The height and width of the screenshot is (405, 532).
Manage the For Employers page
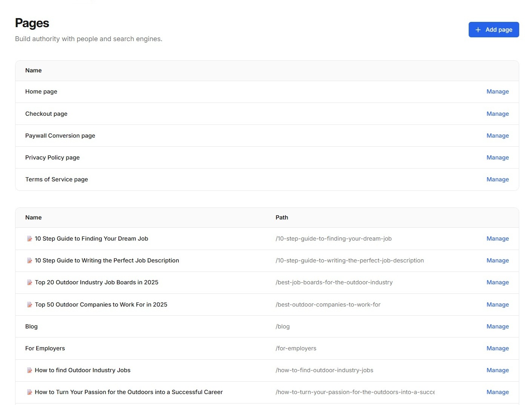(497, 348)
